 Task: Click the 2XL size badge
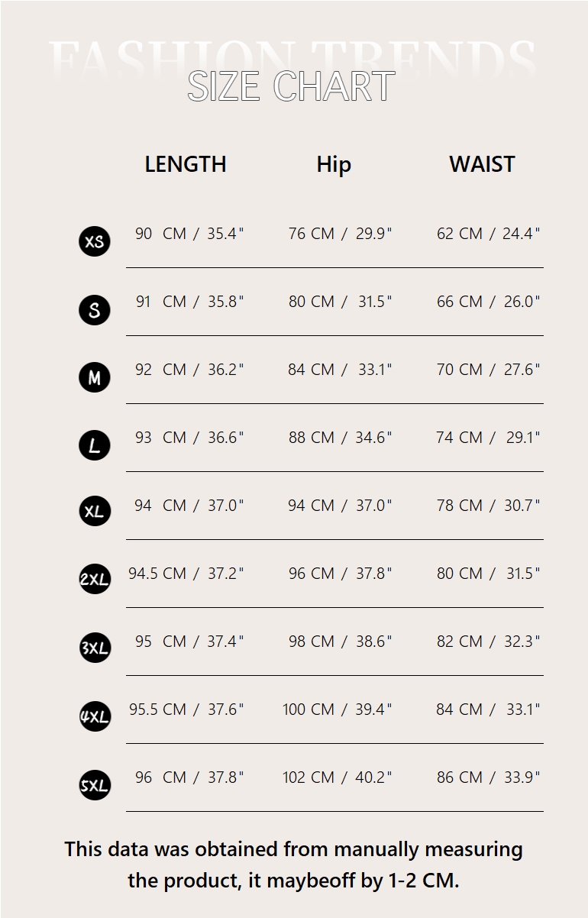tap(95, 580)
